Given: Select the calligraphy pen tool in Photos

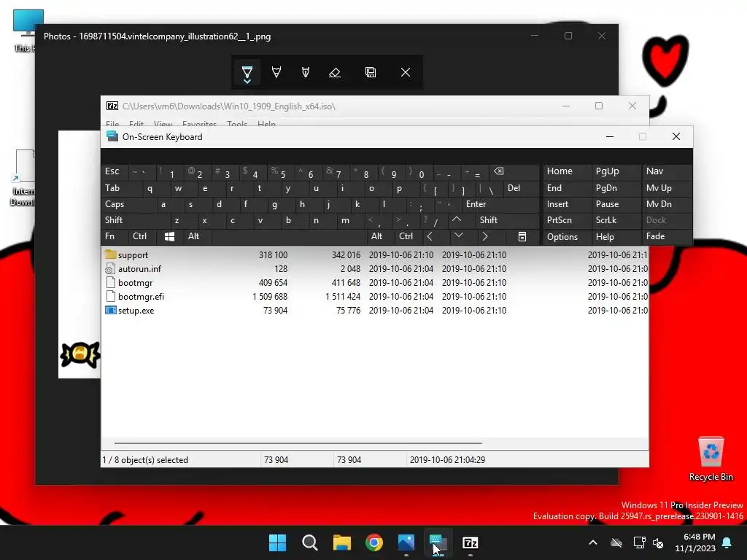Looking at the screenshot, I should tap(306, 72).
